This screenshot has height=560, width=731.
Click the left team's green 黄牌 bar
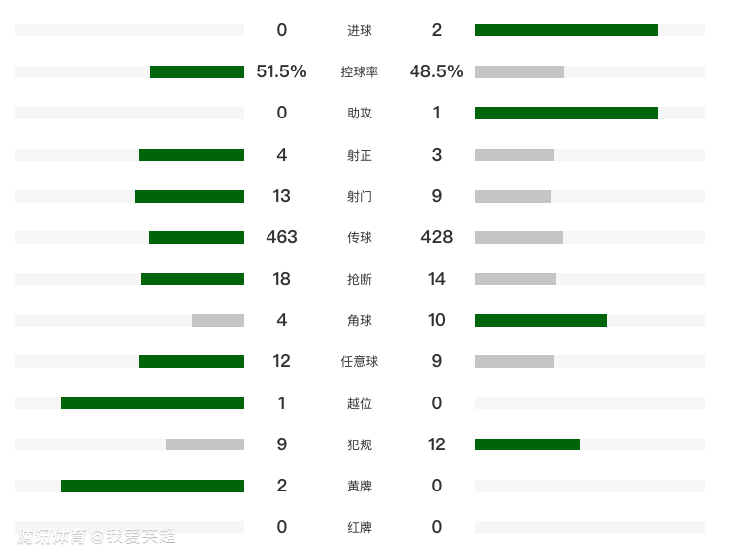coord(152,486)
